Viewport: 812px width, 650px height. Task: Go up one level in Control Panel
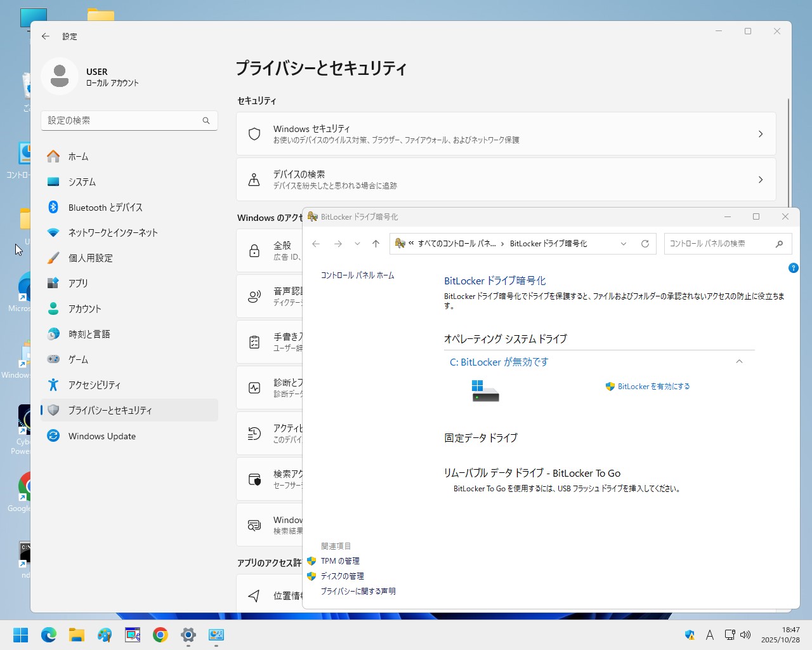[376, 244]
